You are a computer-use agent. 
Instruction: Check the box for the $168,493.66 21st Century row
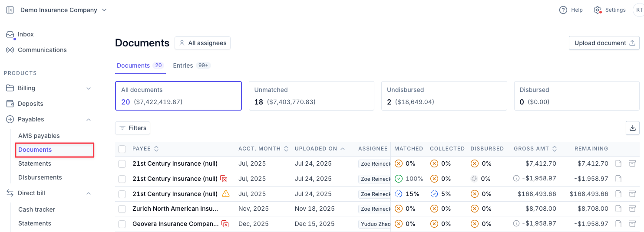pyautogui.click(x=122, y=194)
